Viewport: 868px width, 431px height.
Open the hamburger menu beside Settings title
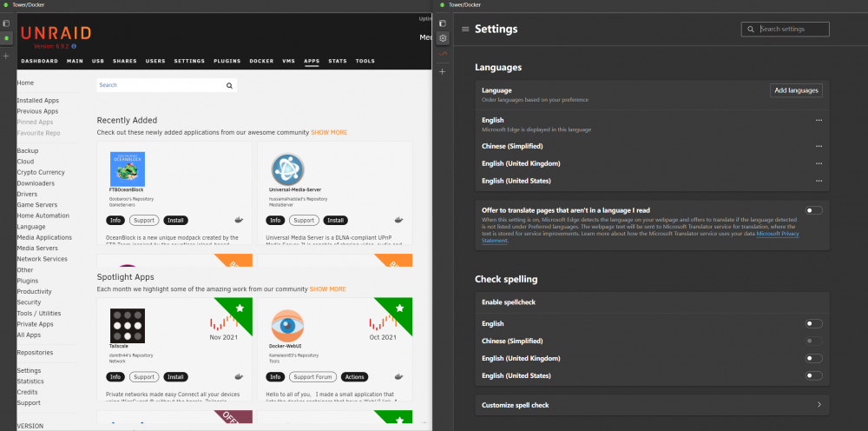pyautogui.click(x=465, y=29)
